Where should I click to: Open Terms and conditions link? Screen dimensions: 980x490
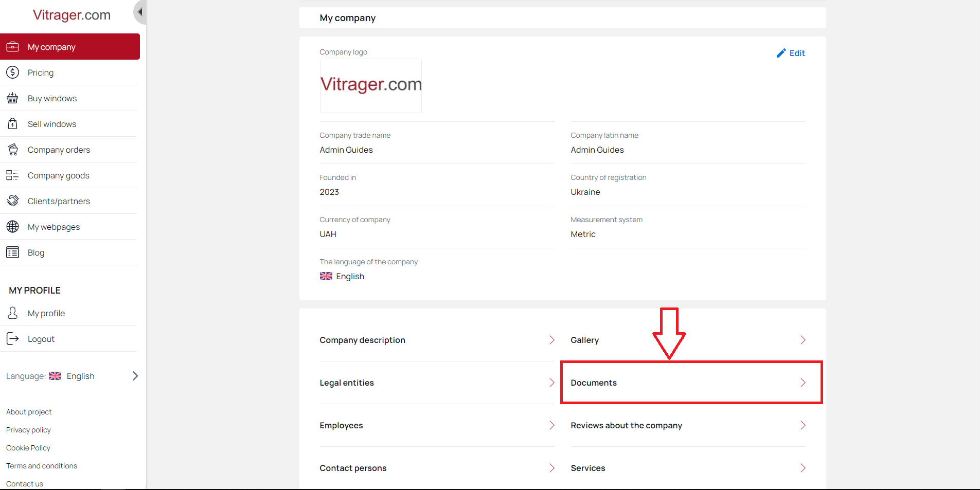[x=42, y=466]
